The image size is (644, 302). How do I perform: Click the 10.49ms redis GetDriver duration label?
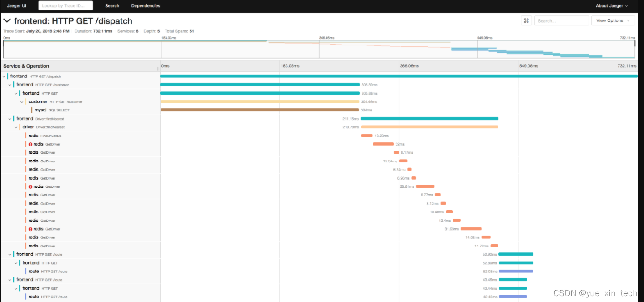437,212
